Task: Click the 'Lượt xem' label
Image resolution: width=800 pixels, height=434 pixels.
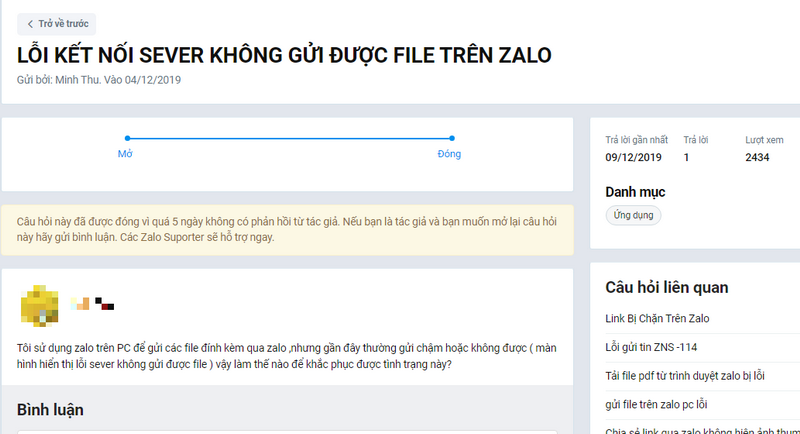Action: click(764, 140)
